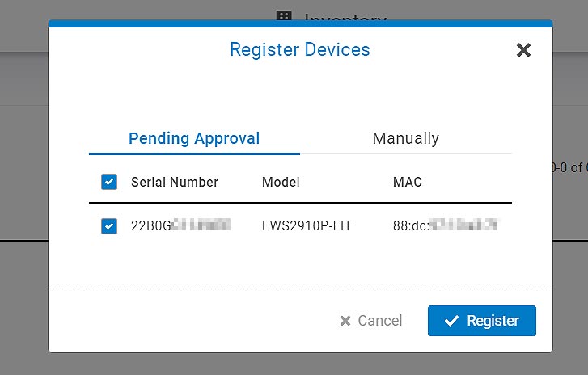Click the MAC column header
The image size is (588, 375).
408,182
